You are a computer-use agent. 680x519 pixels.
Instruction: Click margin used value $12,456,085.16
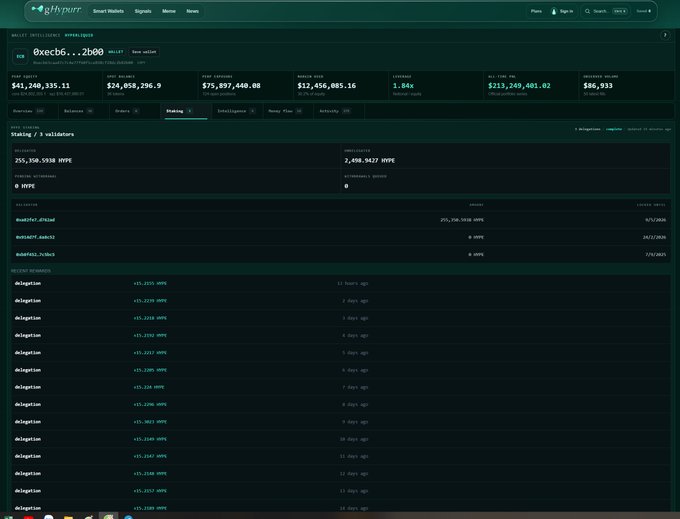point(327,86)
